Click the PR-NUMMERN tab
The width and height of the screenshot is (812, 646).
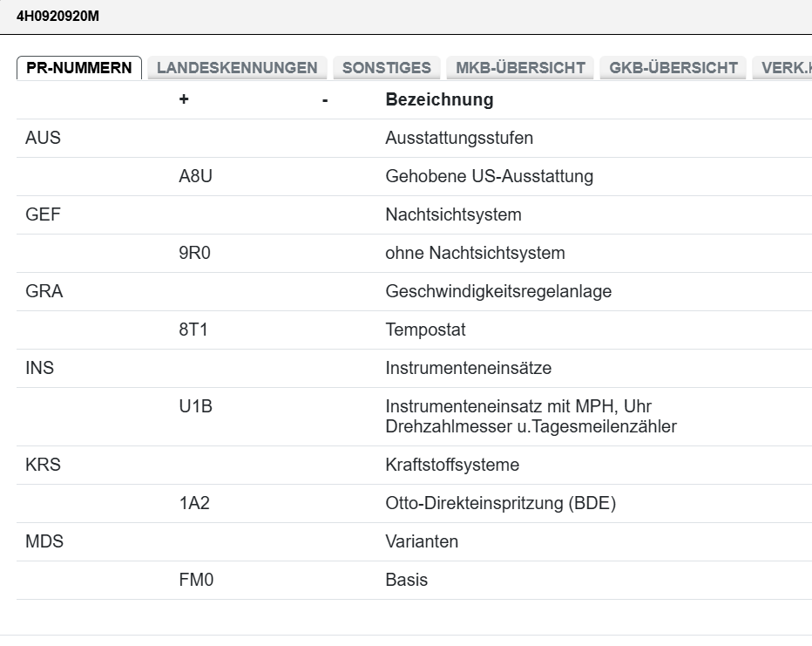79,68
